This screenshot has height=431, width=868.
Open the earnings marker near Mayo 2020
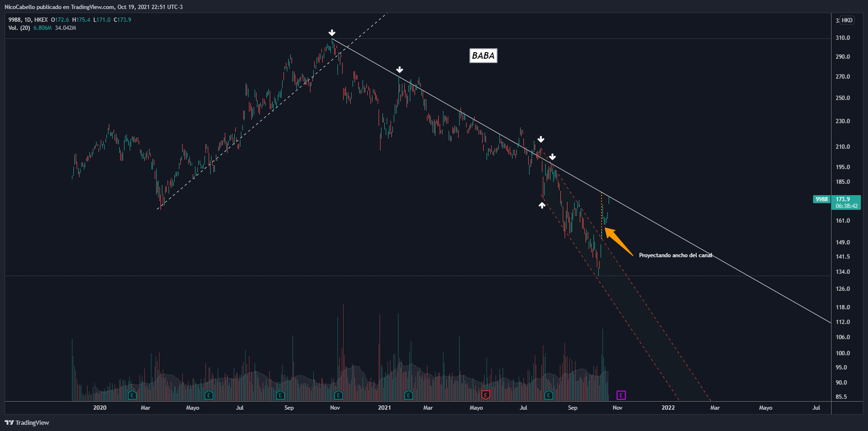click(x=209, y=395)
